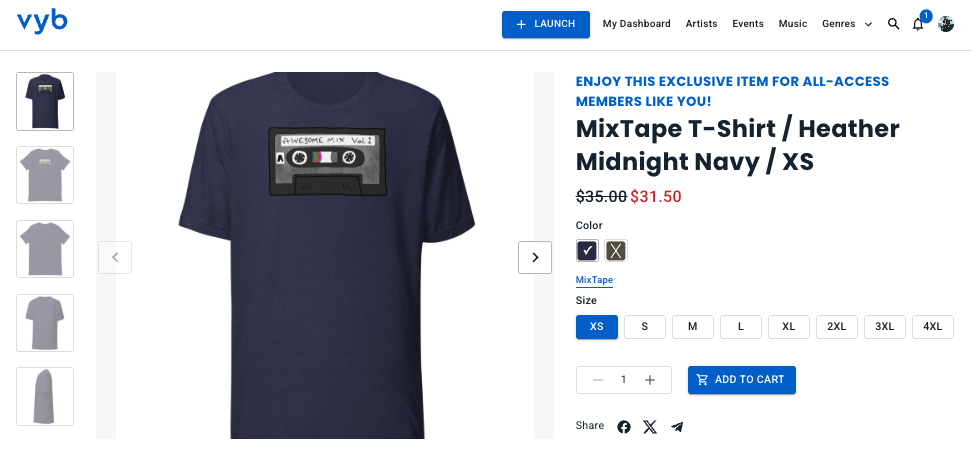
Task: Click the Launch button
Action: click(546, 24)
